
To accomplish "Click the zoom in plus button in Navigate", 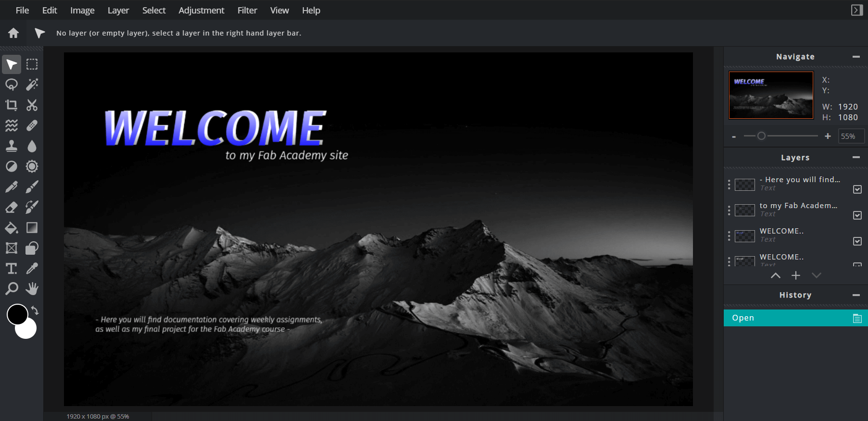I will 828,136.
